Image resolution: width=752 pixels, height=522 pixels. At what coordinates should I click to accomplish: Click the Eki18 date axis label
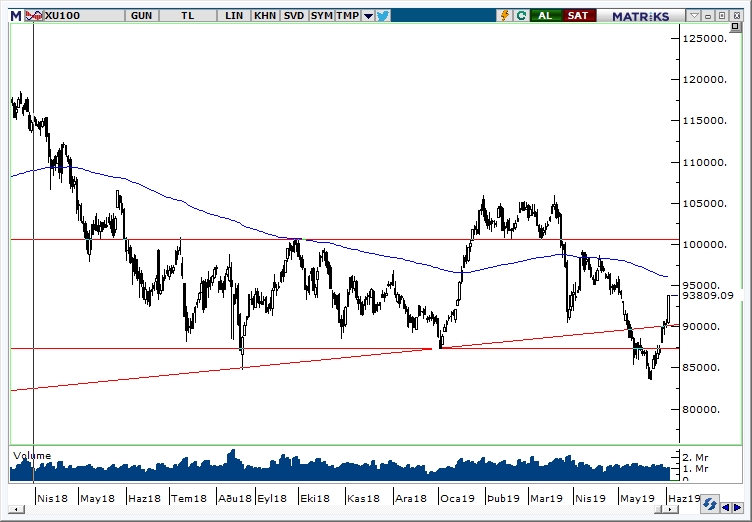[x=315, y=498]
